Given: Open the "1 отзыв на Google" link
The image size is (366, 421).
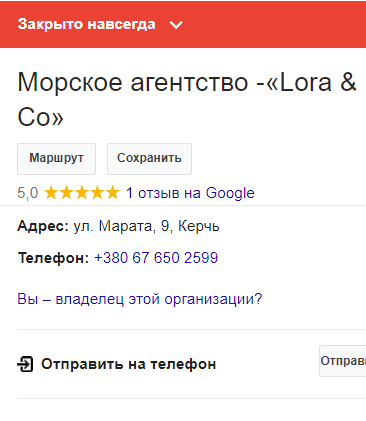Looking at the screenshot, I should 190,193.
